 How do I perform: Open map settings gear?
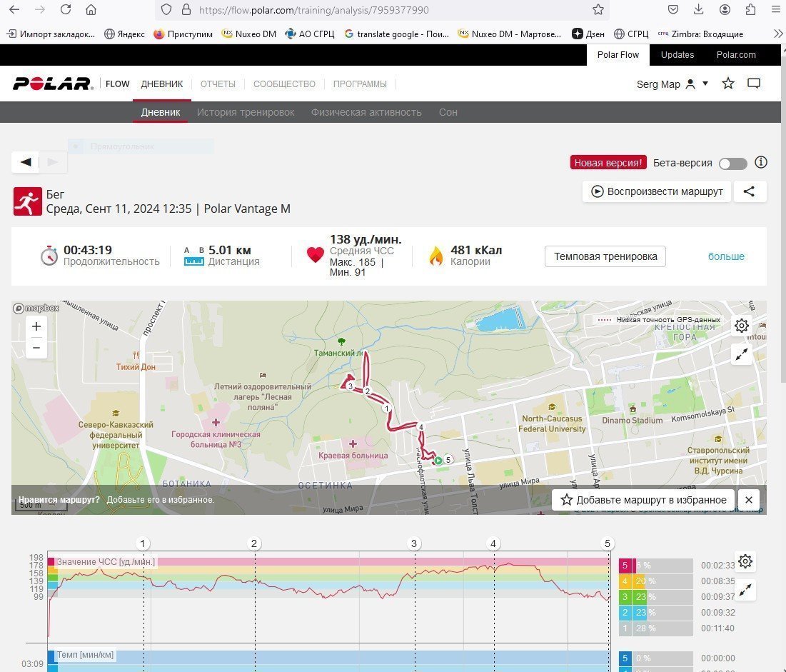[x=742, y=326]
